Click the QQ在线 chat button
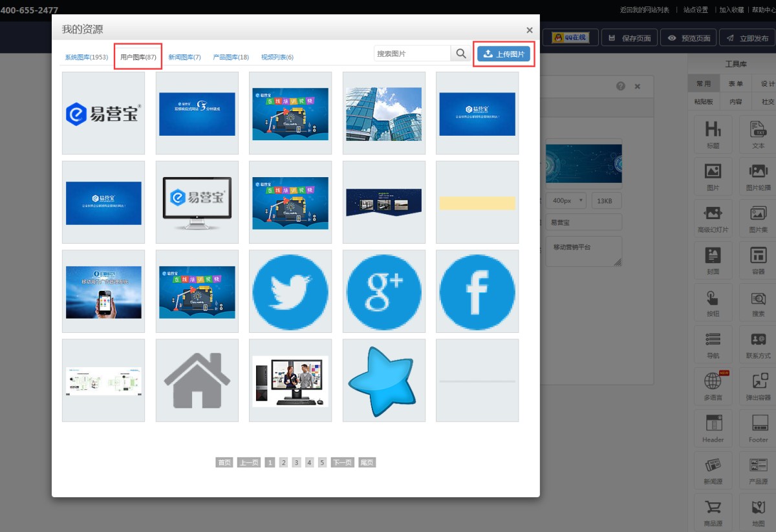The image size is (776, 532). 570,37
